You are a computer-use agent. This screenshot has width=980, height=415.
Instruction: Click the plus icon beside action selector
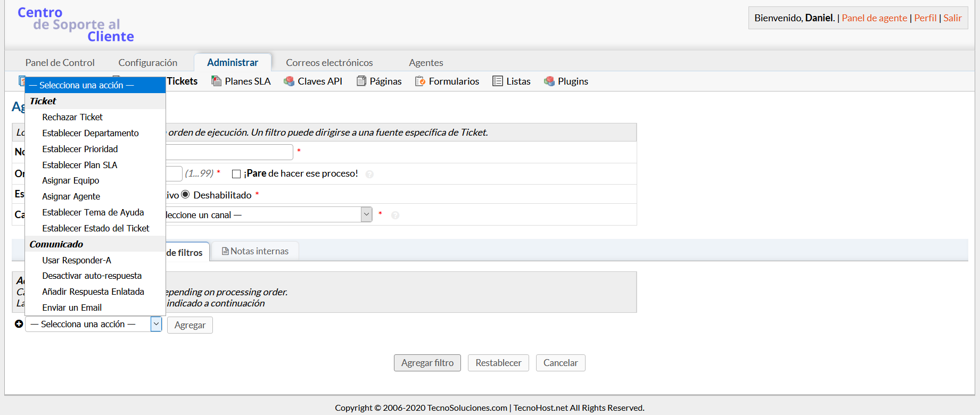click(x=19, y=324)
